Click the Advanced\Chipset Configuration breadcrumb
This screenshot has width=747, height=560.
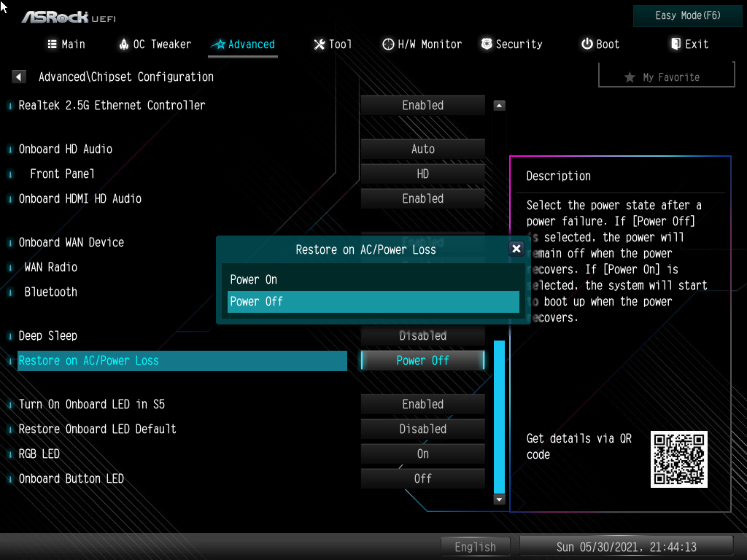pyautogui.click(x=125, y=77)
